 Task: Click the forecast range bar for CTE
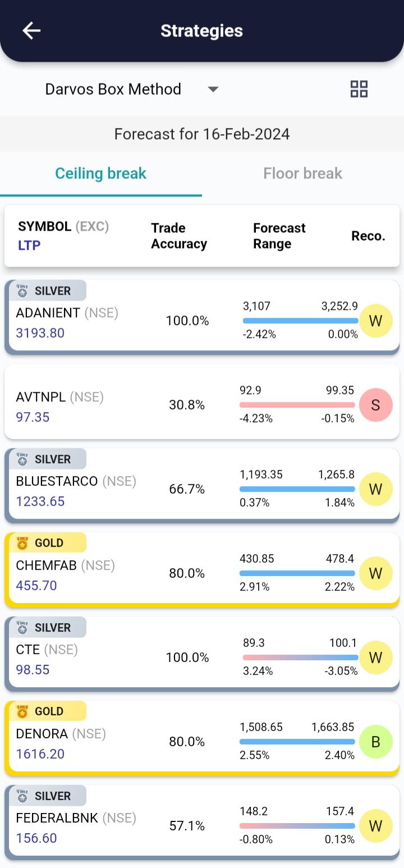coord(300,657)
